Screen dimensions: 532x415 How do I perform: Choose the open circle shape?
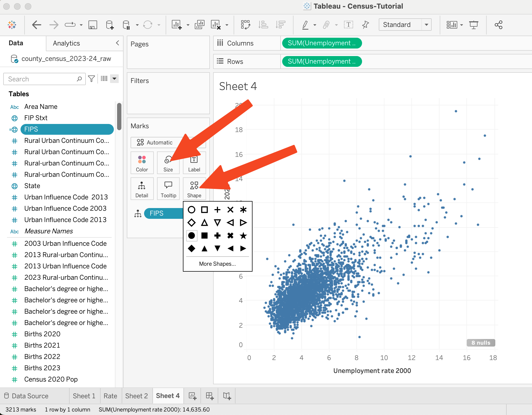coord(192,210)
